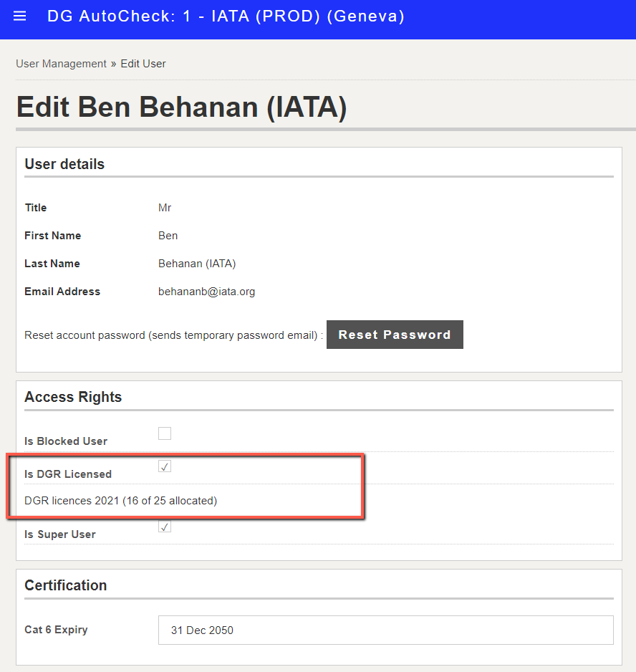Viewport: 636px width, 672px height.
Task: Select the Edit User breadcrumb
Action: point(143,64)
